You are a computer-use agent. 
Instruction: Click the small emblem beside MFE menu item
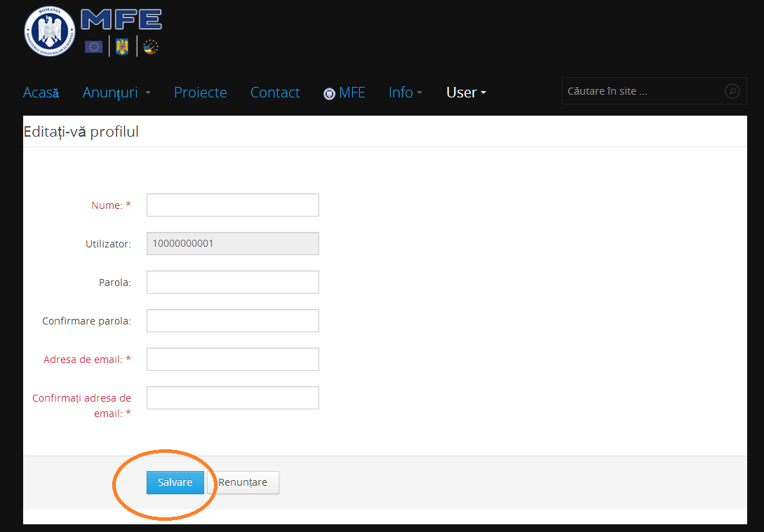pyautogui.click(x=329, y=93)
